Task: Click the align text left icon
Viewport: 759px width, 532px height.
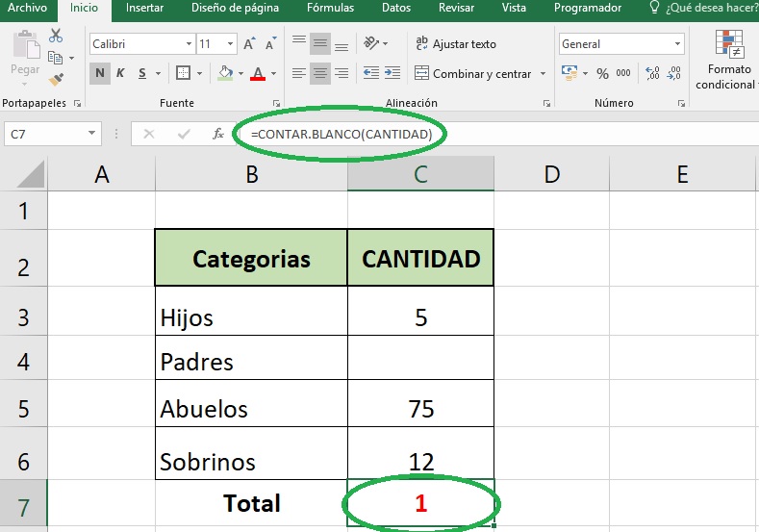Action: [299, 73]
